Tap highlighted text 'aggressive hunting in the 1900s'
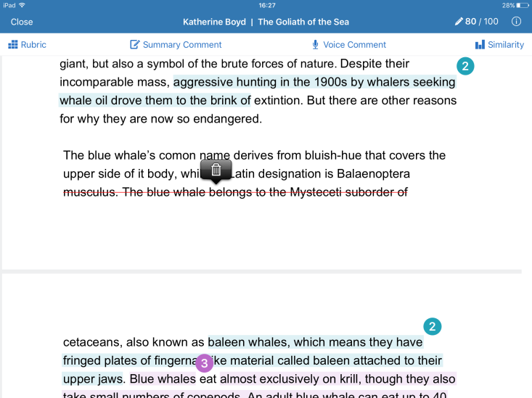 click(259, 82)
